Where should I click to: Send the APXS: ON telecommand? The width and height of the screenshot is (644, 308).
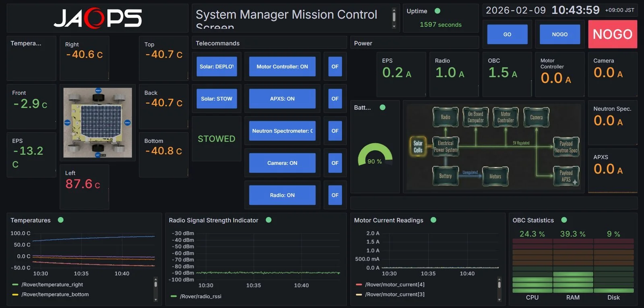[282, 99]
